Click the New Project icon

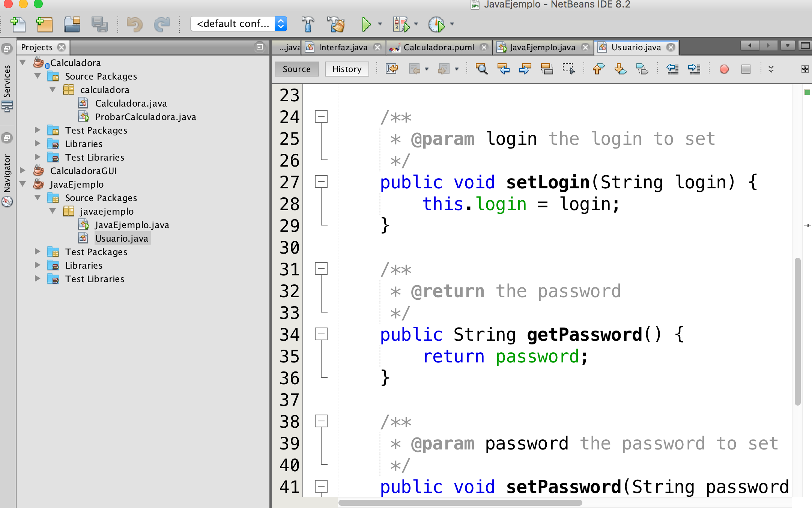click(x=44, y=24)
